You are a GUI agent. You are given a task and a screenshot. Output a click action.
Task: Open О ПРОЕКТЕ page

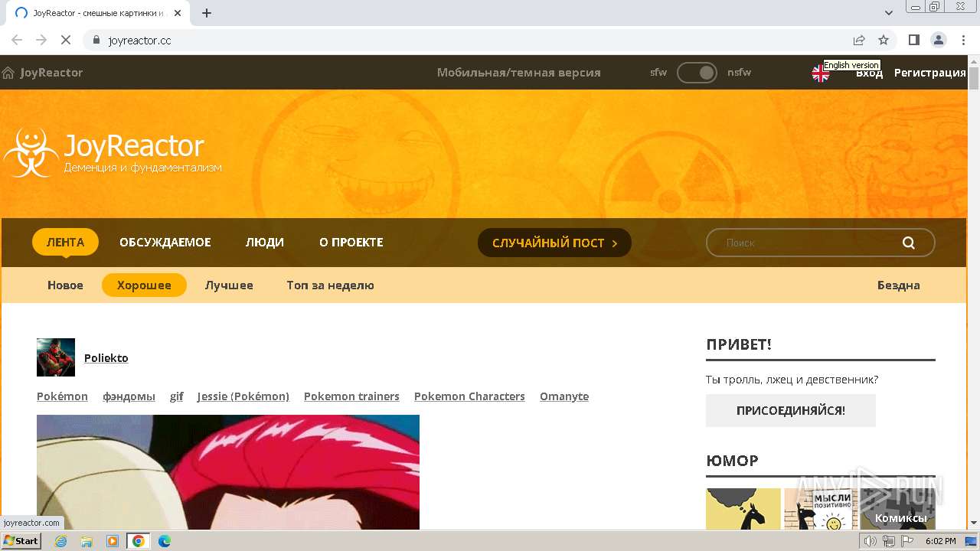pos(351,242)
